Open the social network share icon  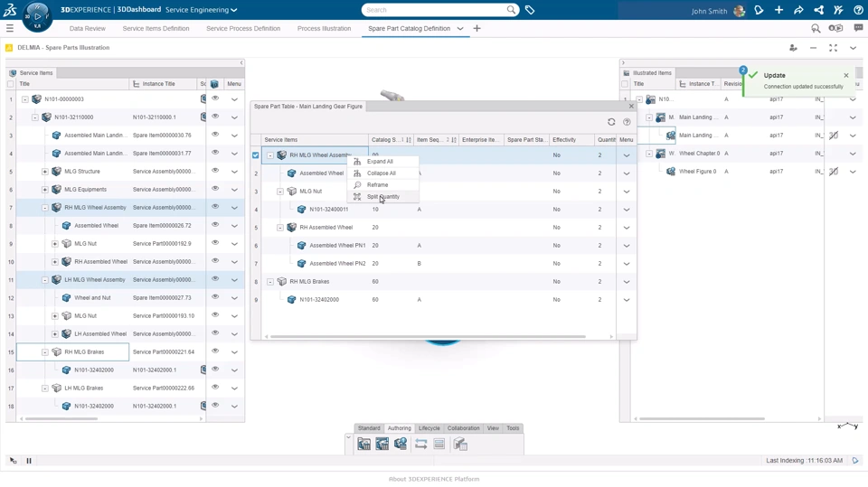tap(819, 10)
